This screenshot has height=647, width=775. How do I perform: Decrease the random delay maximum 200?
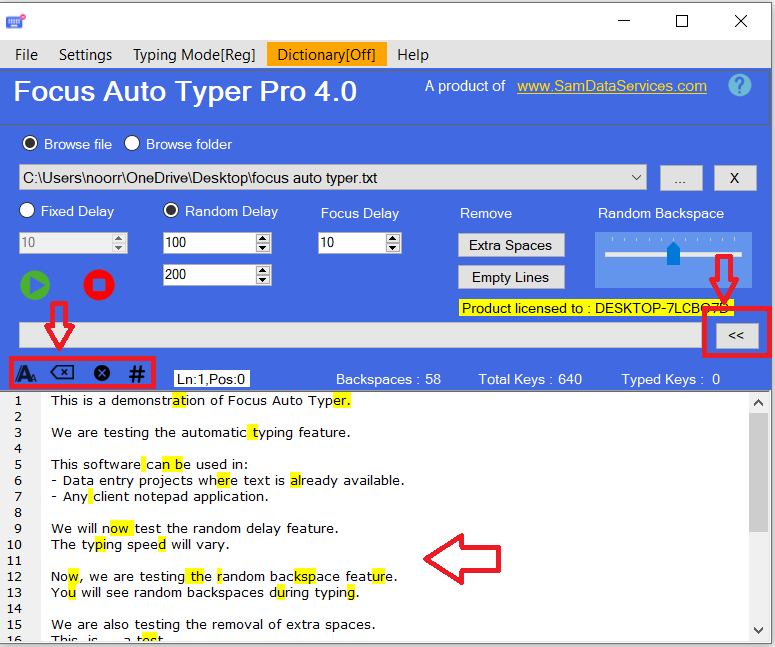263,279
